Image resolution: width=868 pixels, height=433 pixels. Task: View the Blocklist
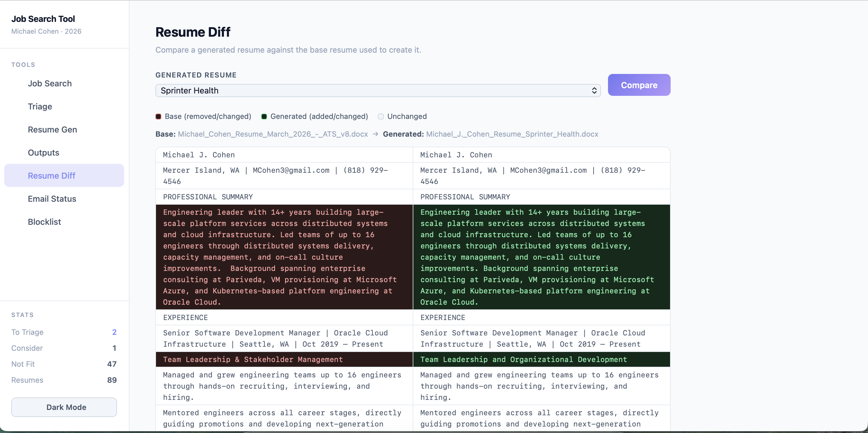[x=44, y=222]
